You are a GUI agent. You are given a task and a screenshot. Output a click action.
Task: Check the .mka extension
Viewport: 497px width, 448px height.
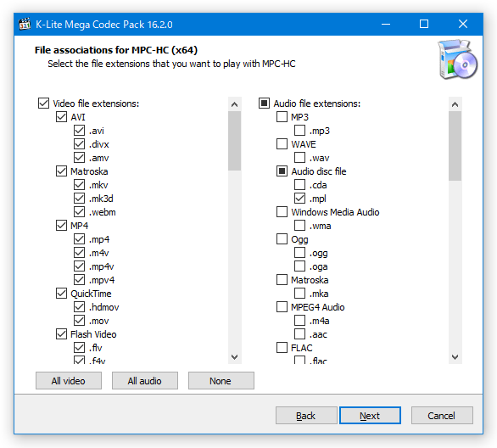click(300, 294)
